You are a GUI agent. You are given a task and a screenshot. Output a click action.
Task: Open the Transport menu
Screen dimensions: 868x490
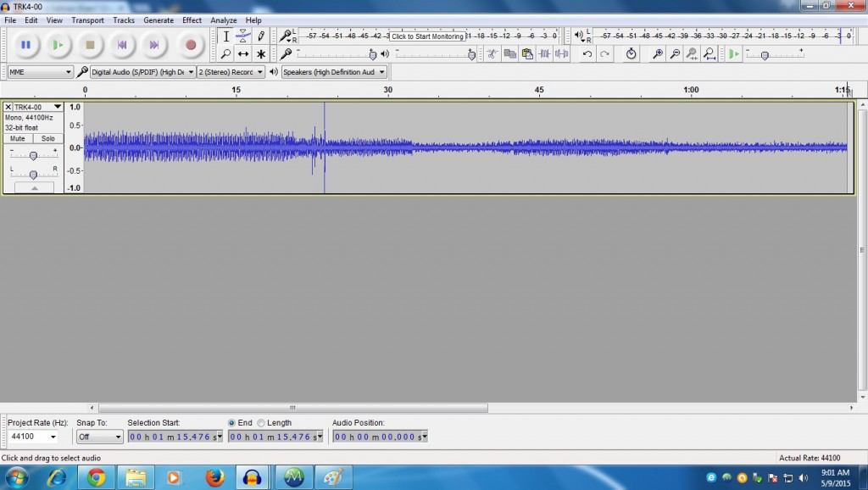87,20
